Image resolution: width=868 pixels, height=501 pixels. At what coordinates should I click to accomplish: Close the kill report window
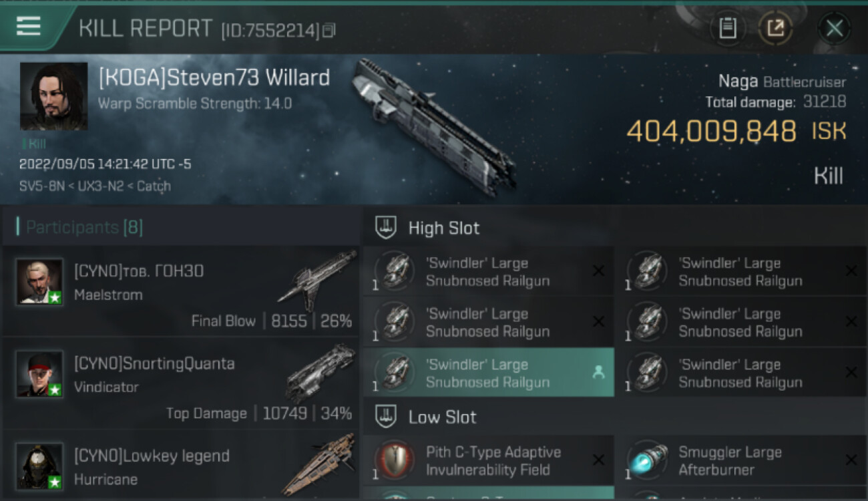pyautogui.click(x=834, y=28)
